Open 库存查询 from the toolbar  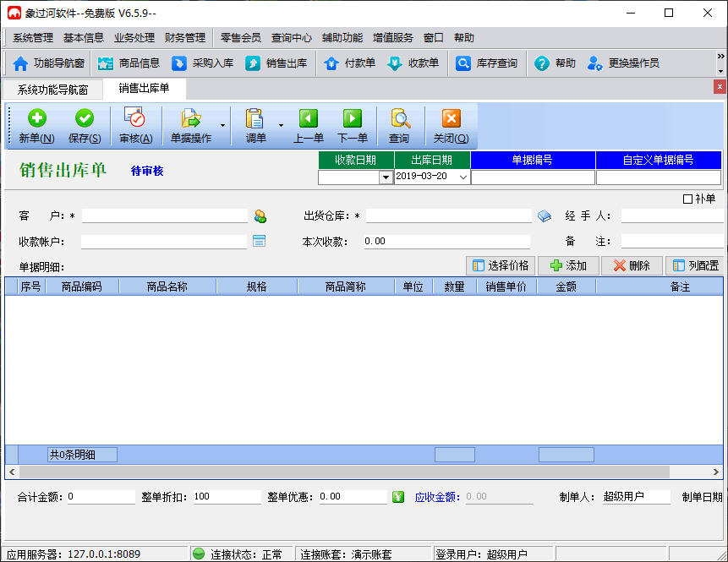point(486,63)
